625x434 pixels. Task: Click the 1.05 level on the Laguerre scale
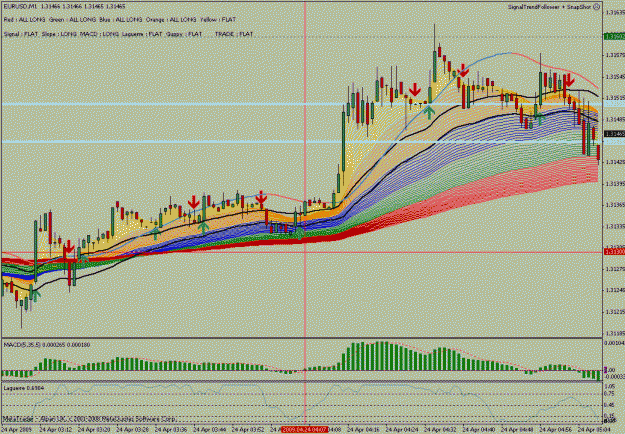[610, 386]
